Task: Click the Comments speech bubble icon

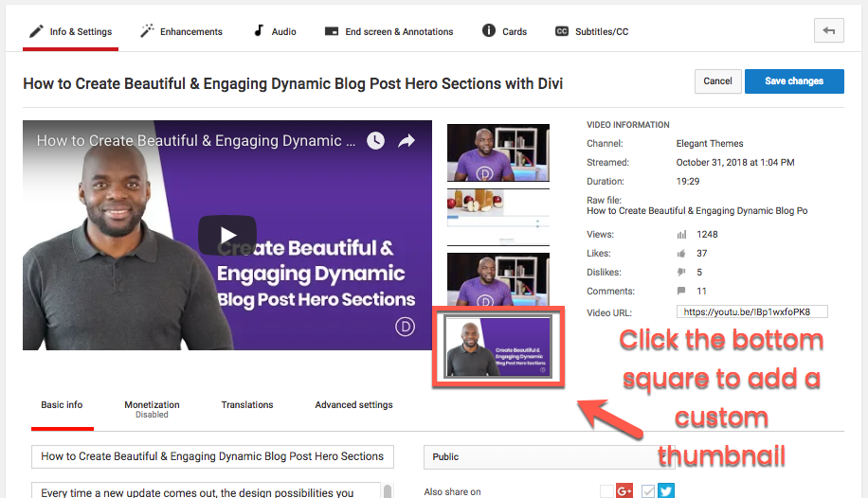Action: 681,291
